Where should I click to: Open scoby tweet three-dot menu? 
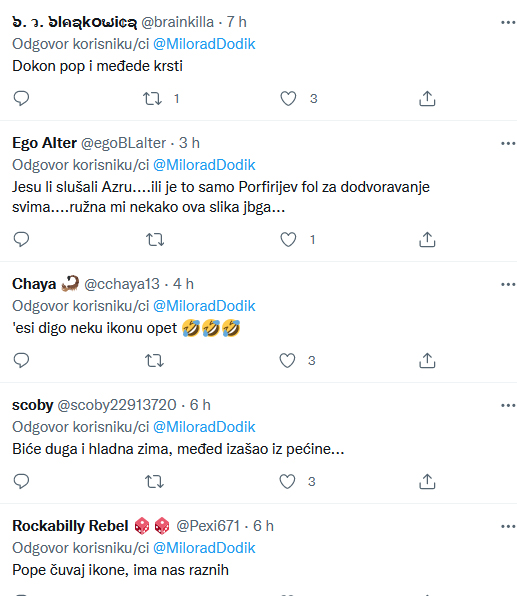click(508, 405)
